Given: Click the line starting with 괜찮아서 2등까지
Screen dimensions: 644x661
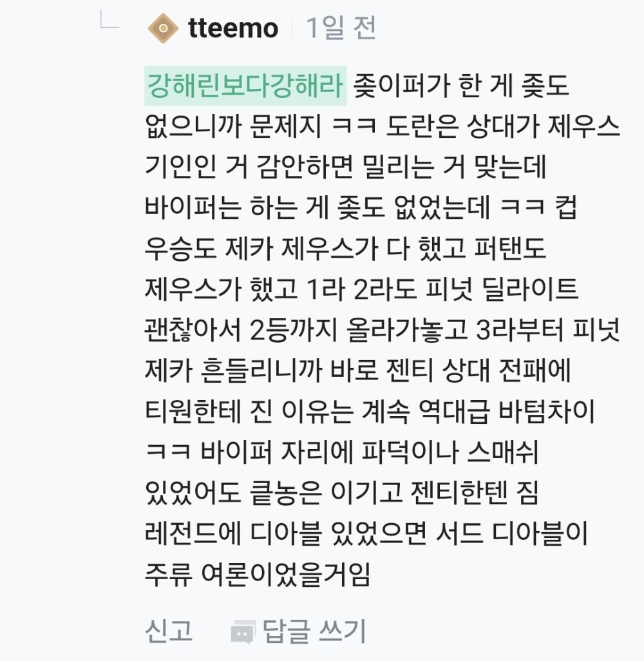Looking at the screenshot, I should (383, 330).
